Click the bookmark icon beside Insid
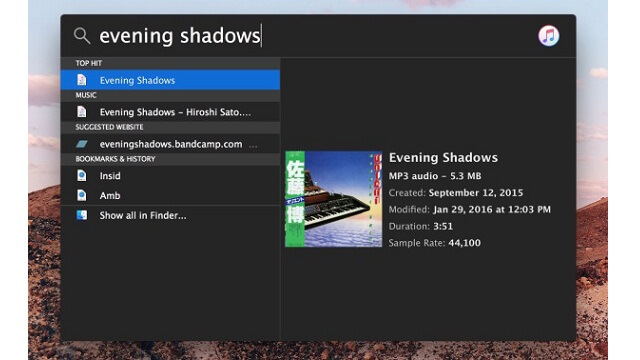Viewport: 640px width, 360px height. pyautogui.click(x=82, y=176)
